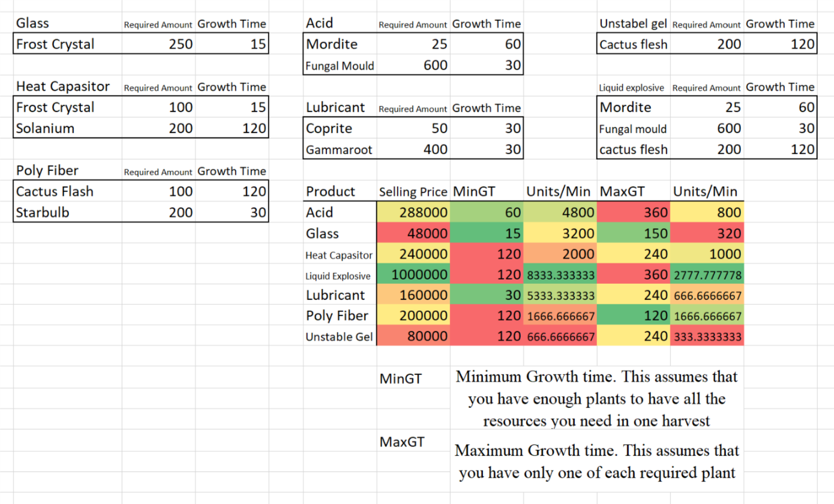Select the 250 required amount for Glass

pyautogui.click(x=158, y=44)
